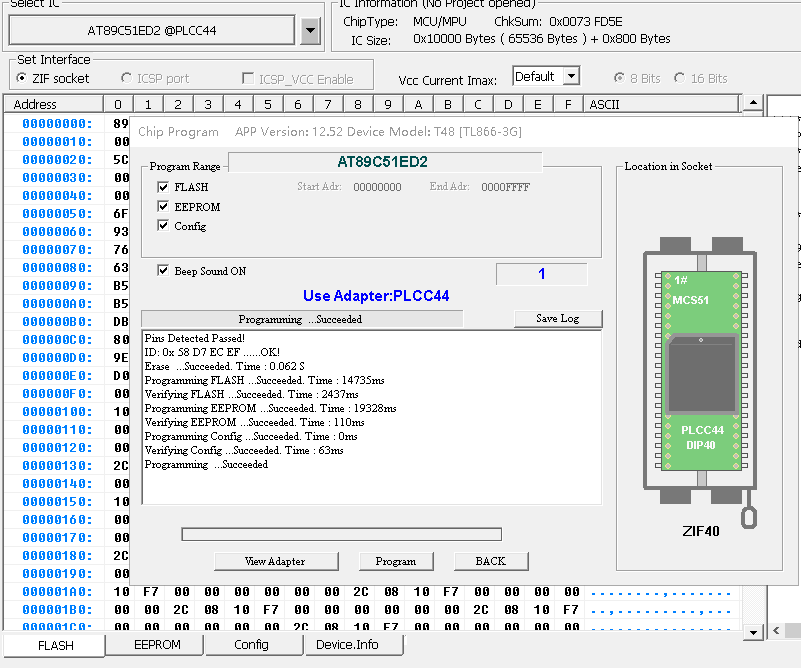Toggle the Config program range checkbox
The image size is (801, 668).
164,226
